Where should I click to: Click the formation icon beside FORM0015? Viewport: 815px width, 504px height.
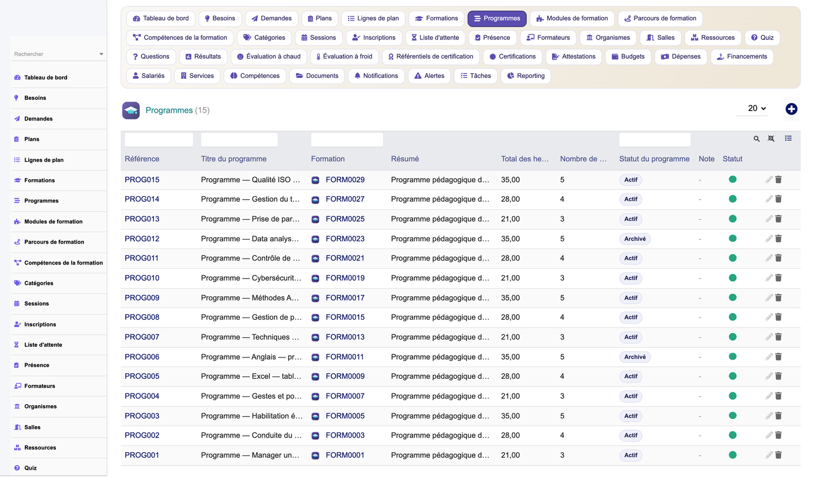point(316,318)
